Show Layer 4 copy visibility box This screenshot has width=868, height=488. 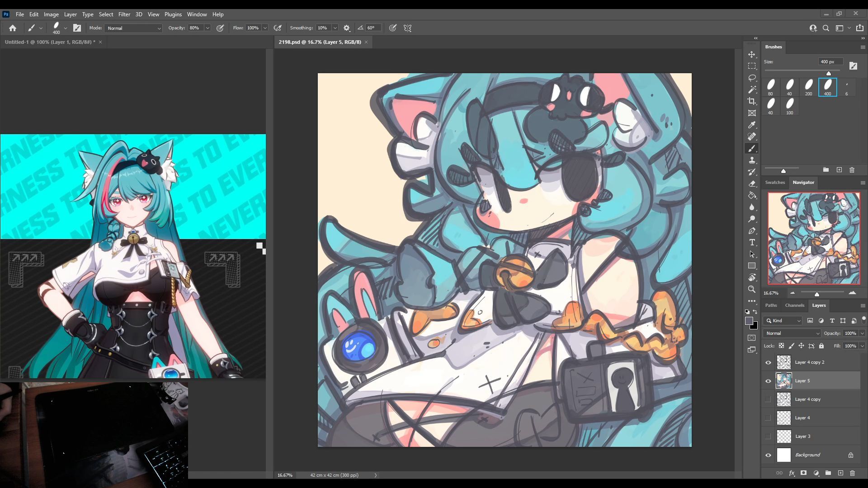(x=768, y=399)
